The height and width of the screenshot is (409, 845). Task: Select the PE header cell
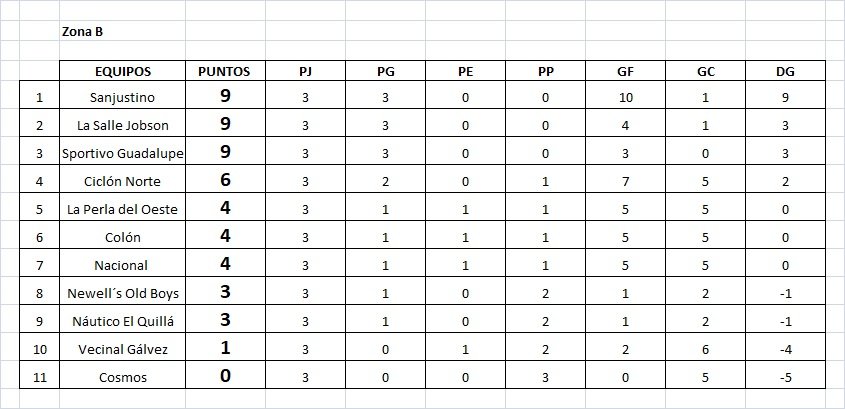[x=465, y=71]
